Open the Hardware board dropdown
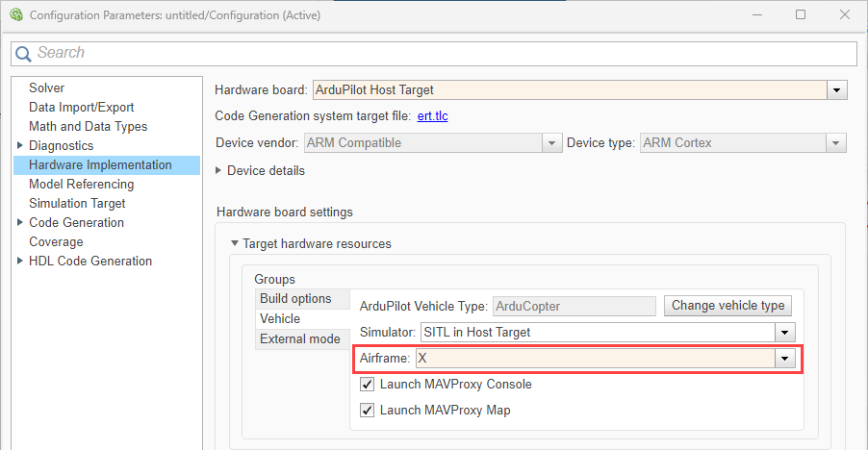Viewport: 868px width, 450px height. (837, 89)
